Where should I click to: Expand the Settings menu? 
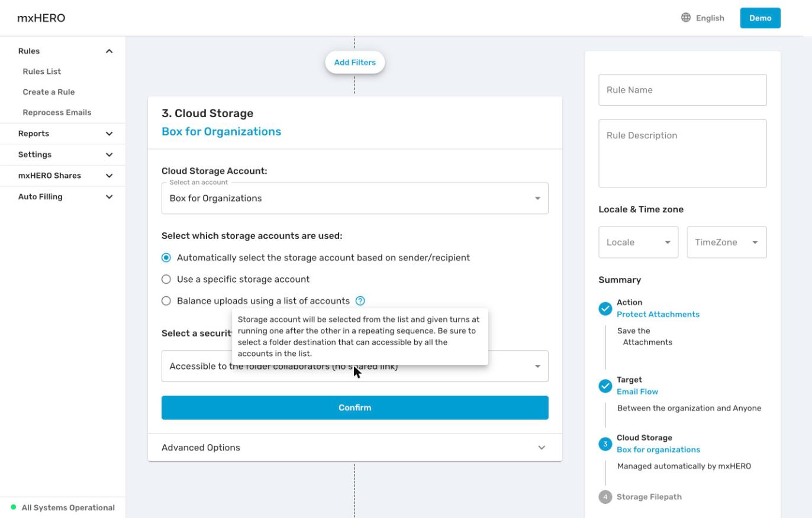(63, 155)
